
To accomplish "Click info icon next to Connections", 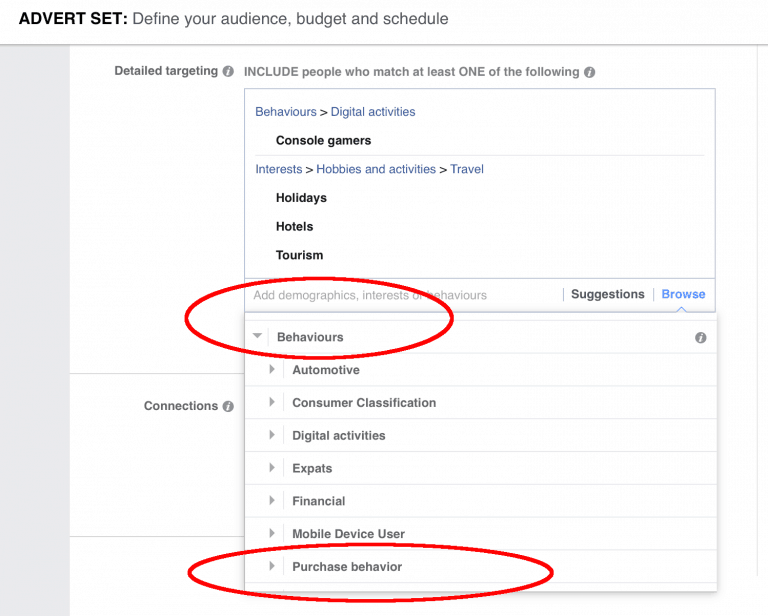I will pyautogui.click(x=228, y=406).
